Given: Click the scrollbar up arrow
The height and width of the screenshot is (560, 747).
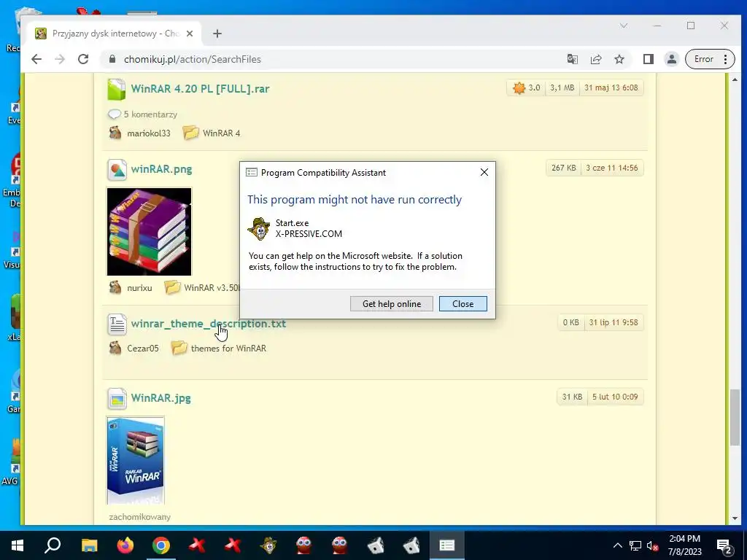Looking at the screenshot, I should click(x=735, y=79).
